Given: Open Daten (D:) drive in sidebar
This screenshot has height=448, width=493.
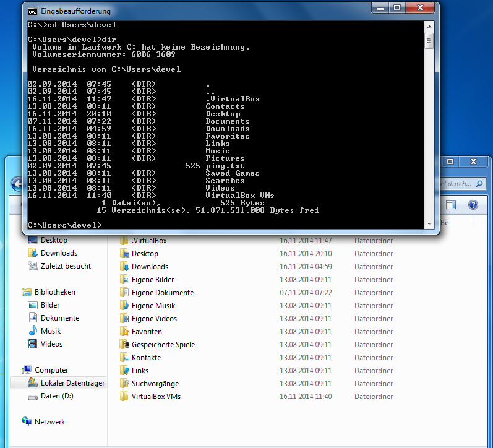Looking at the screenshot, I should [57, 397].
